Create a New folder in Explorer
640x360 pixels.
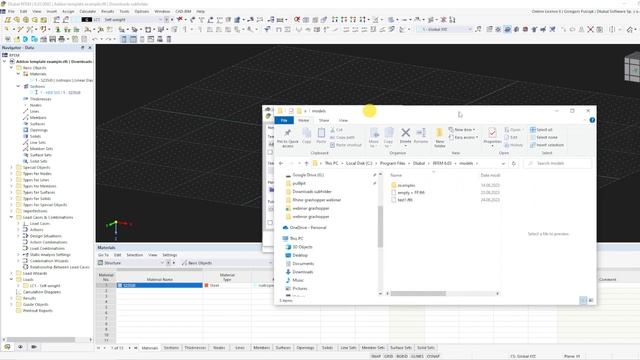(x=439, y=137)
